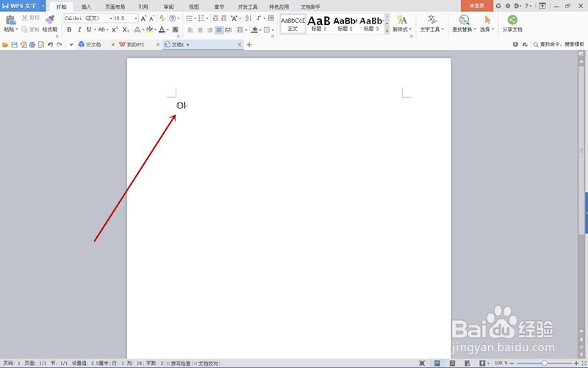Click the print icon in quick toolbar
The image size is (588, 368).
(x=32, y=45)
